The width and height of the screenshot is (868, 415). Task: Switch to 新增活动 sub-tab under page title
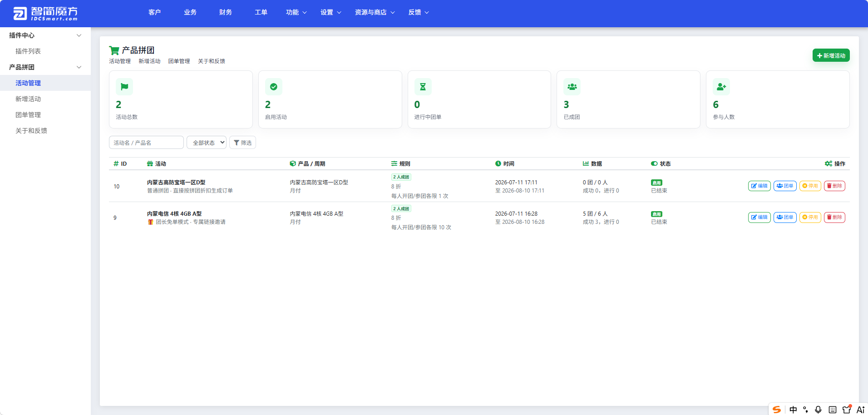pos(149,61)
